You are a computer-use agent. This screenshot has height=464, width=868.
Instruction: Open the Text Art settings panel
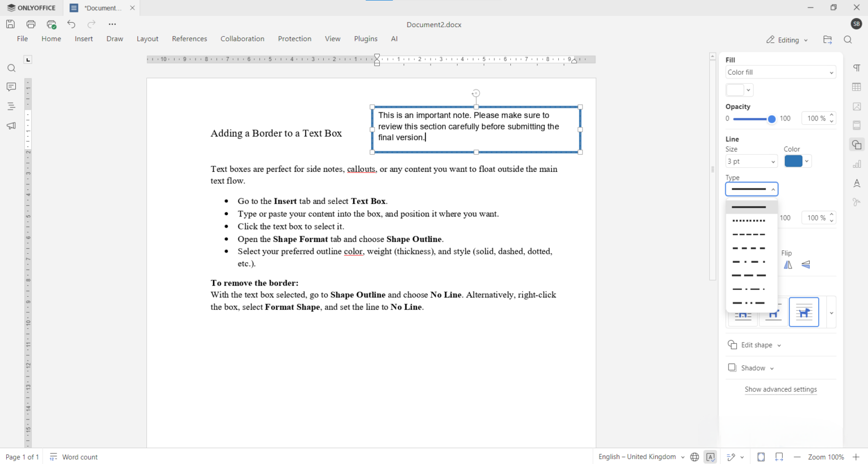[857, 183]
